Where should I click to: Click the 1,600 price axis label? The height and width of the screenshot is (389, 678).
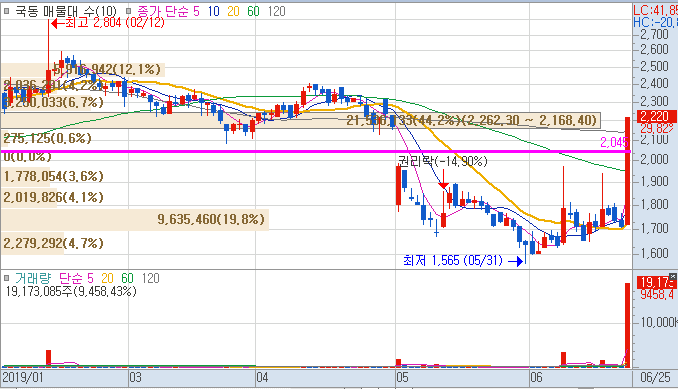[654, 253]
